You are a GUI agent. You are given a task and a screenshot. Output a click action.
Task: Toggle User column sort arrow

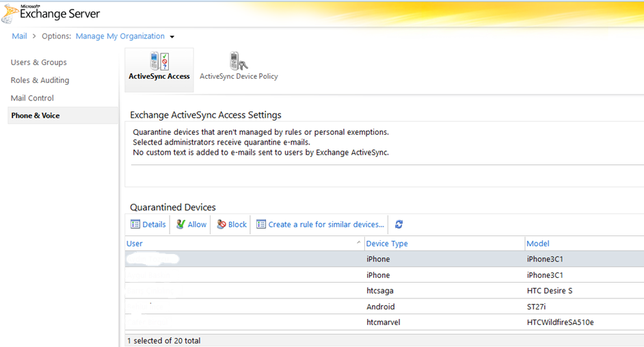(x=358, y=242)
